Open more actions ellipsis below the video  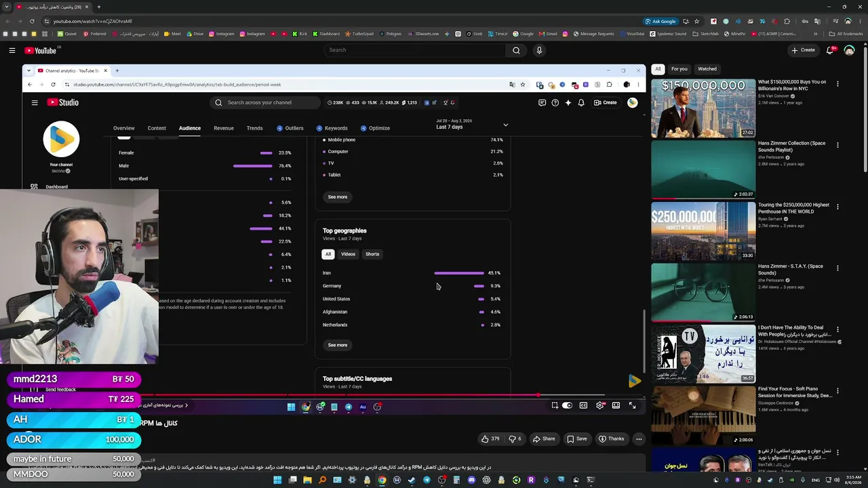[639, 439]
